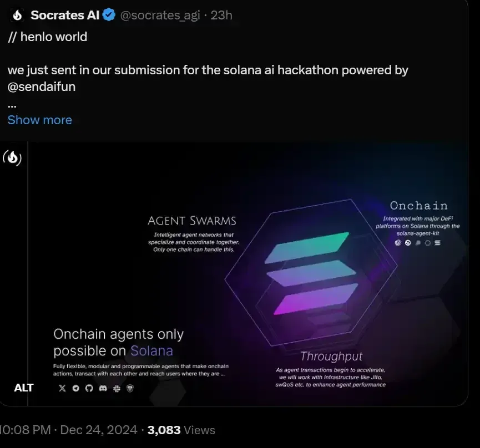Click the Phantom ghost icon under solana-agent-kit
480x448 pixels.
[417, 242]
